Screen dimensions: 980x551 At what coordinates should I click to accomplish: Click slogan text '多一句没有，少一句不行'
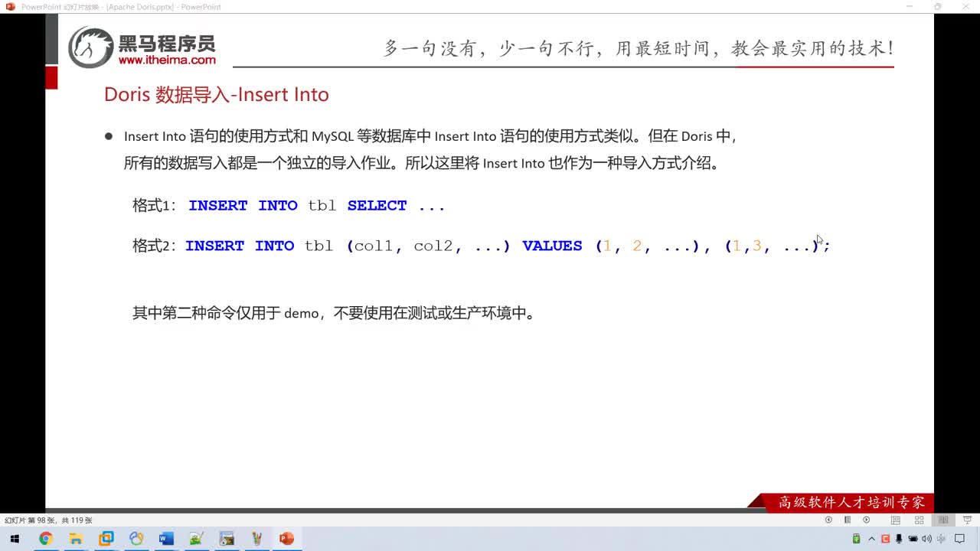tap(491, 48)
